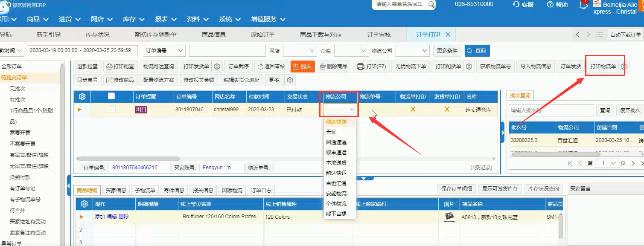The image size is (644, 246).
Task: Choose 百世汇通 from logistics dropdown list
Action: 336,183
